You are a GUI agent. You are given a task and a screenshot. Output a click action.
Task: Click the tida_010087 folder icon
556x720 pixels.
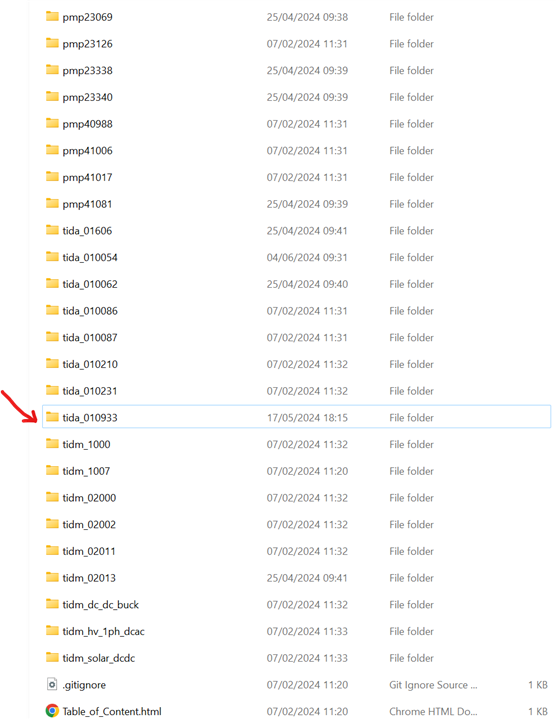(52, 337)
